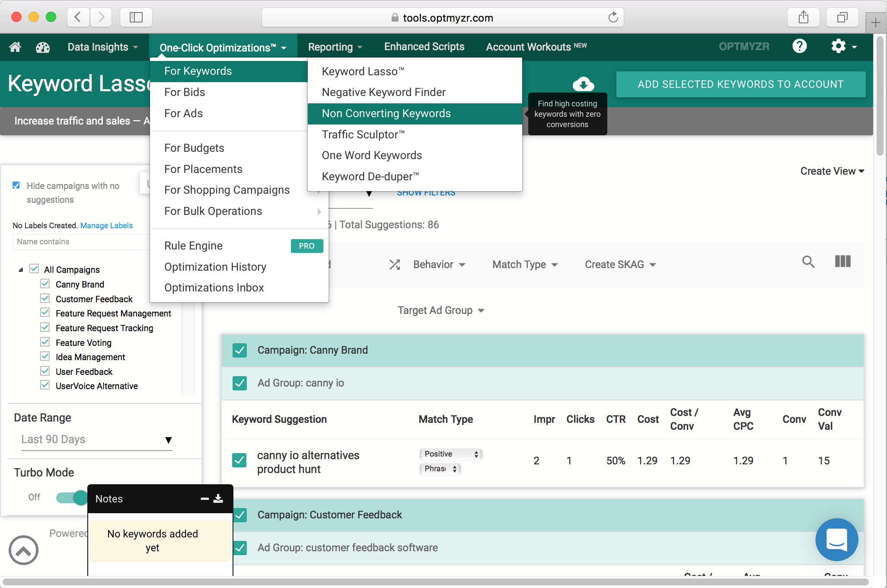Screen dimensions: 887x588
Task: Click the cloud download icon
Action: [x=583, y=84]
